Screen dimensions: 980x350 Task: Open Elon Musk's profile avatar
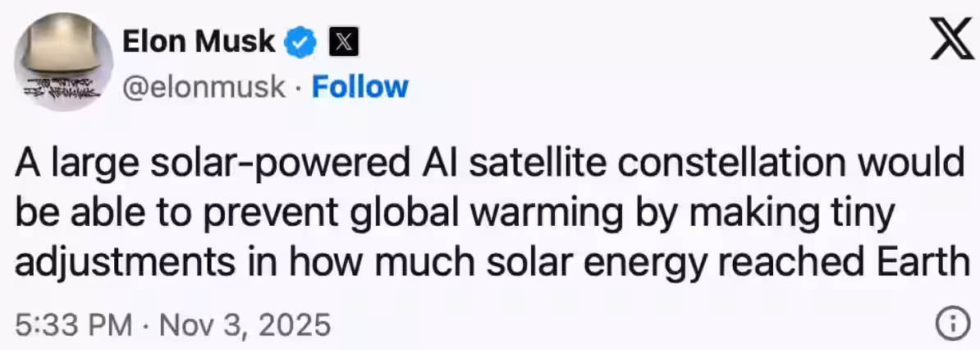coord(64,62)
